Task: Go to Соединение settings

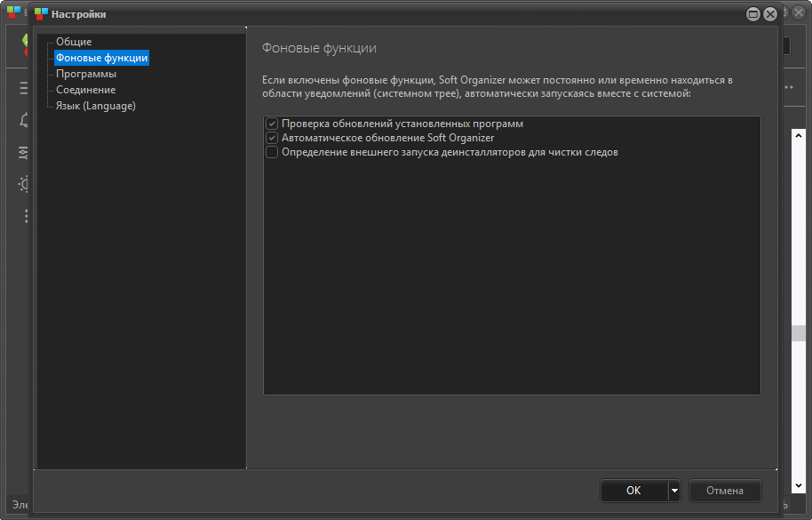Action: tap(85, 90)
